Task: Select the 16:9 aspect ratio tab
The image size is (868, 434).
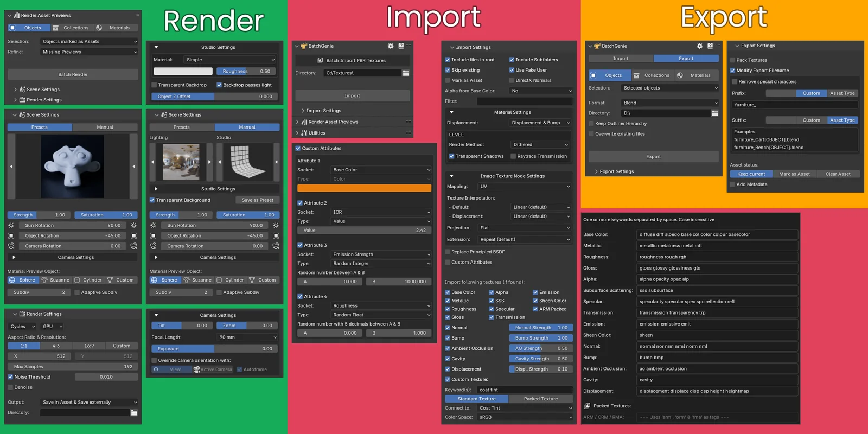Action: click(x=89, y=346)
